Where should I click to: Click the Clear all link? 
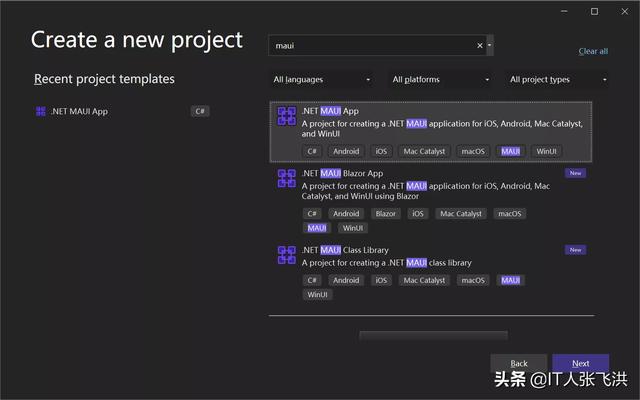[593, 51]
